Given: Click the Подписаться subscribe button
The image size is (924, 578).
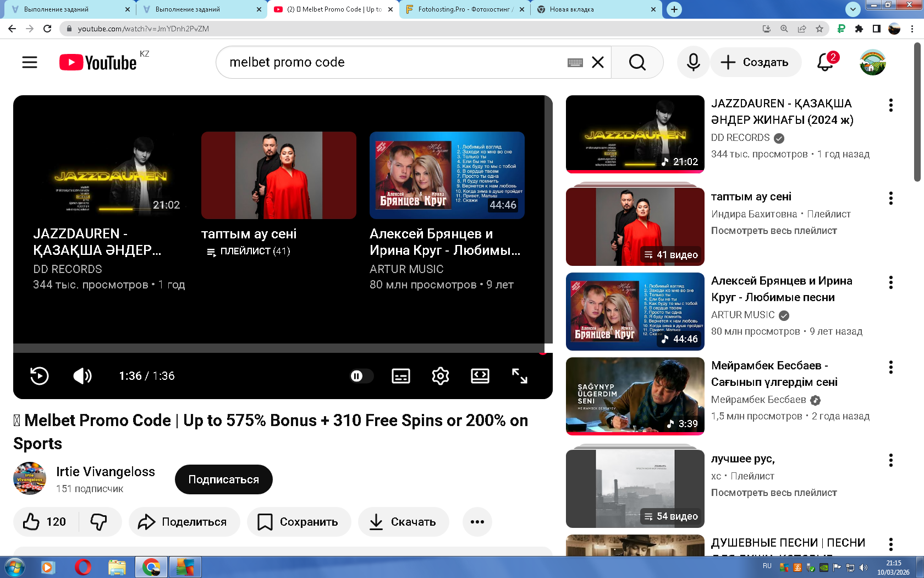Looking at the screenshot, I should pos(223,479).
